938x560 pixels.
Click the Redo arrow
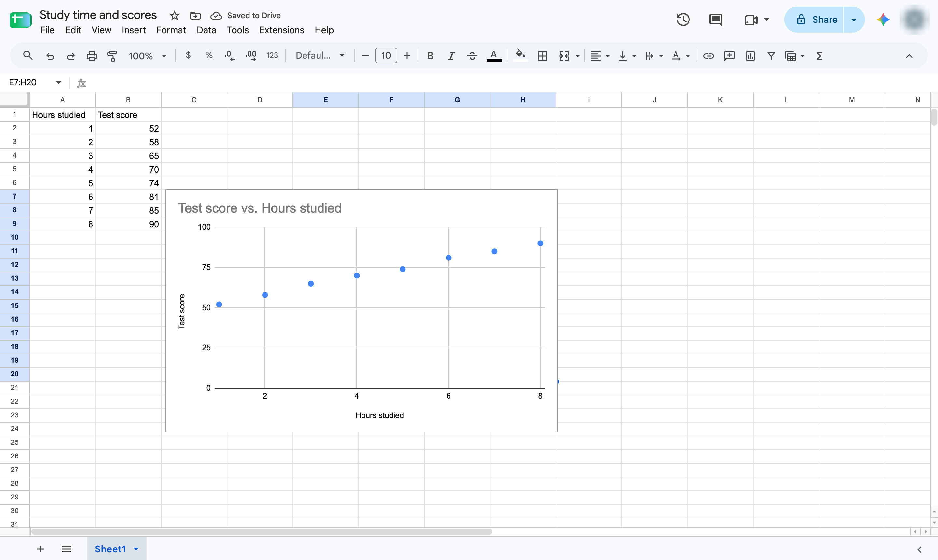pos(71,56)
